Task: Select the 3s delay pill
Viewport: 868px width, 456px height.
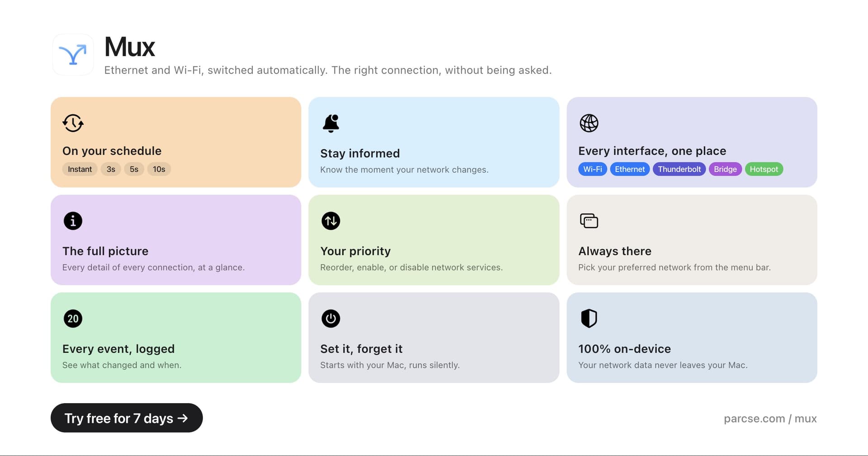Action: pyautogui.click(x=111, y=169)
